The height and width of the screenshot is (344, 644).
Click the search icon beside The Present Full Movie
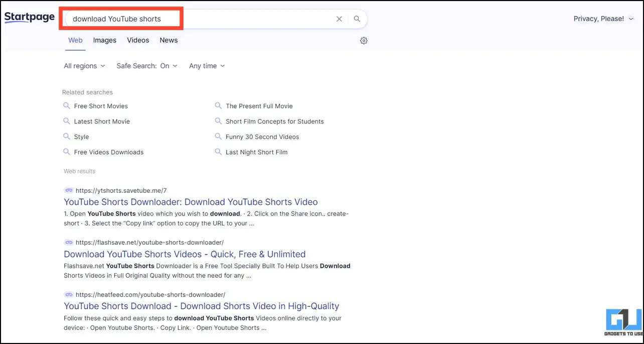[x=218, y=106]
